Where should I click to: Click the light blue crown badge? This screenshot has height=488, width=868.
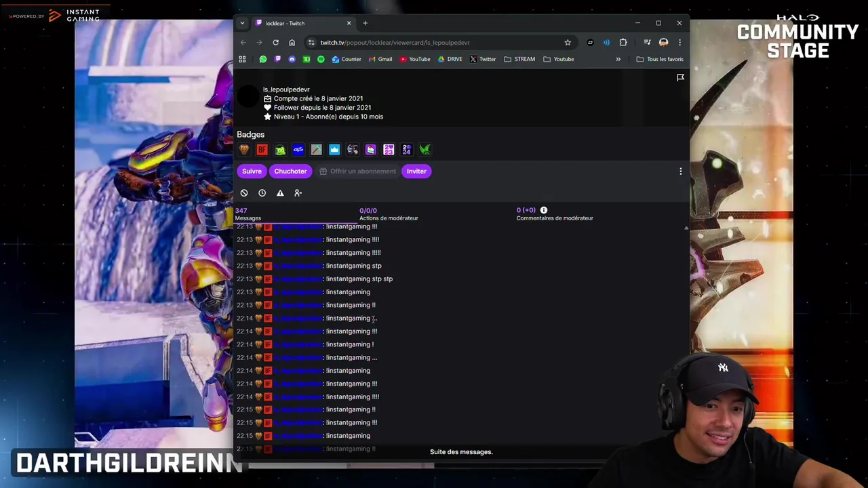(334, 150)
